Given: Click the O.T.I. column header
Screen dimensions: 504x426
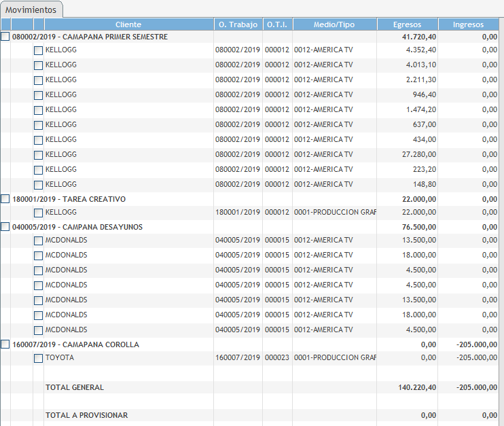Looking at the screenshot, I should point(277,24).
